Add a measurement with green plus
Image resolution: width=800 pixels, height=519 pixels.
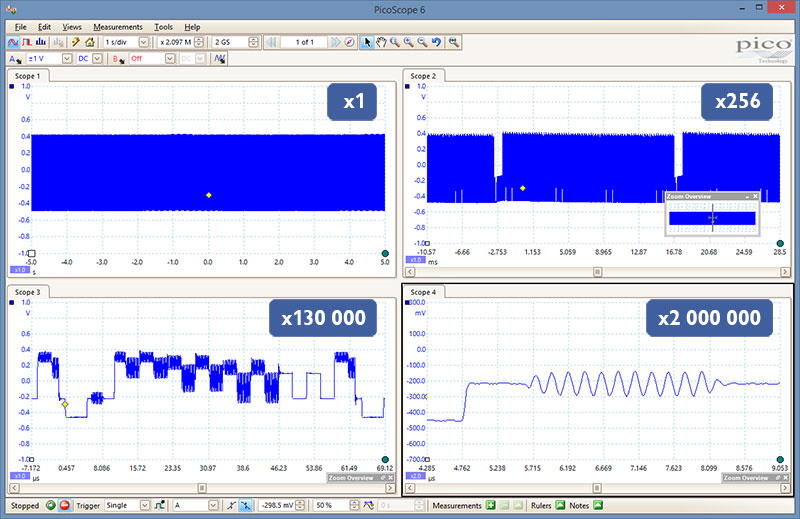click(x=491, y=506)
